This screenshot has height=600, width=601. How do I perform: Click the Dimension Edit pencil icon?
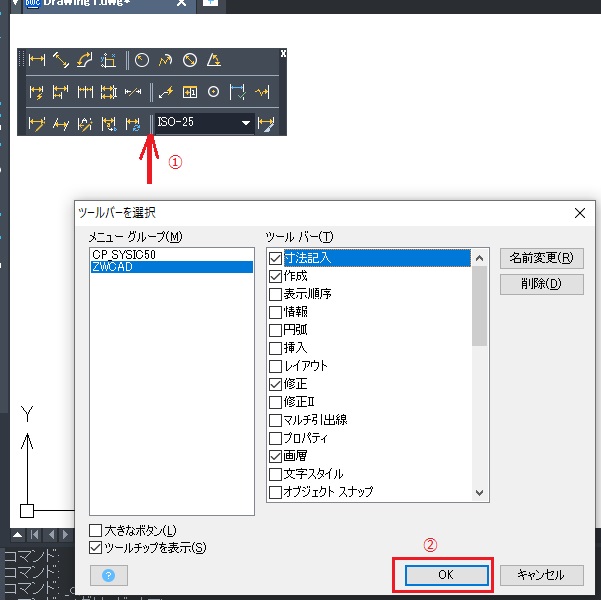point(37,124)
